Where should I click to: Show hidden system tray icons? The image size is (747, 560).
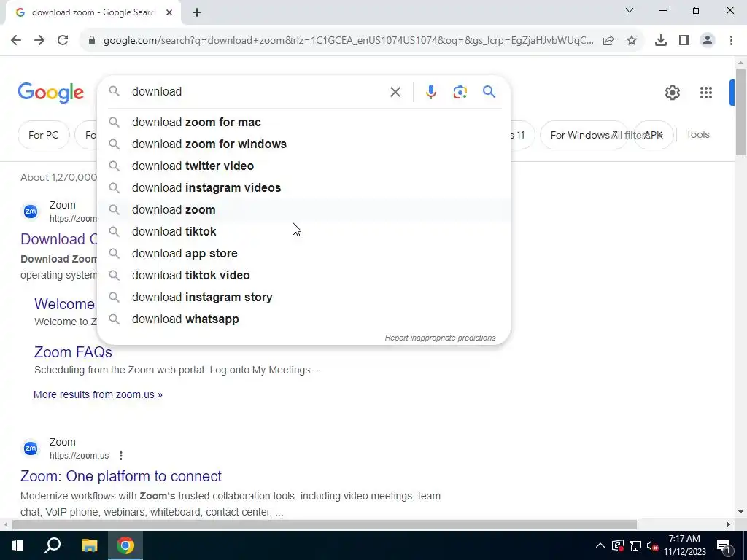click(600, 545)
